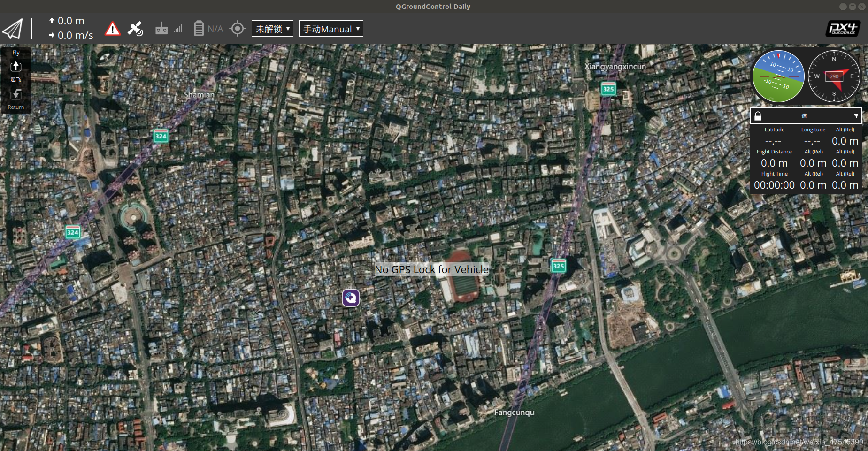Screen dimensions: 868x451
Task: Click the Shamian map label
Action: pos(199,95)
